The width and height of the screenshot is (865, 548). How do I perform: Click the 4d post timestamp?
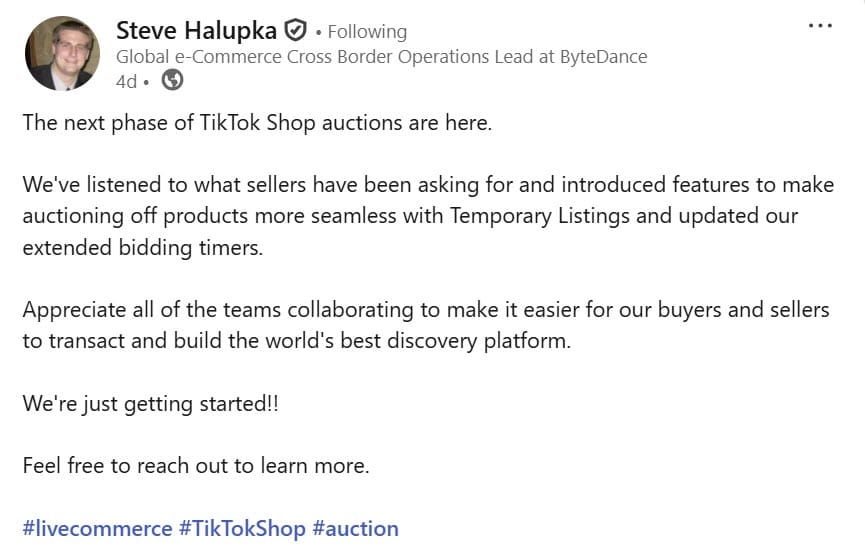pyautogui.click(x=126, y=82)
